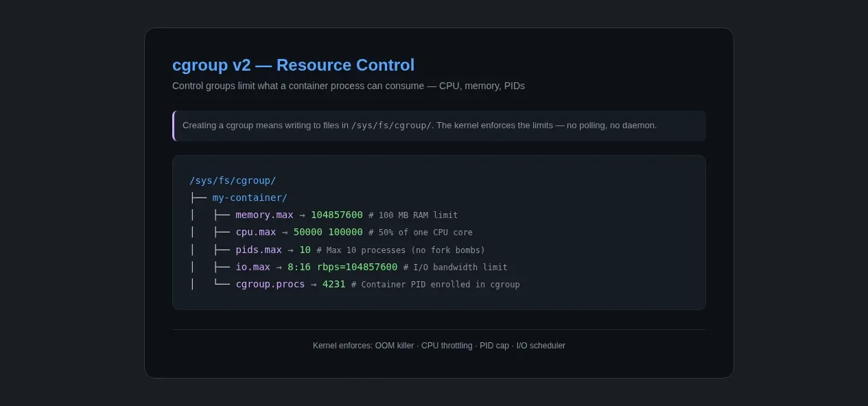This screenshot has height=406, width=868.
Task: Select the PID value '4231'
Action: [334, 284]
